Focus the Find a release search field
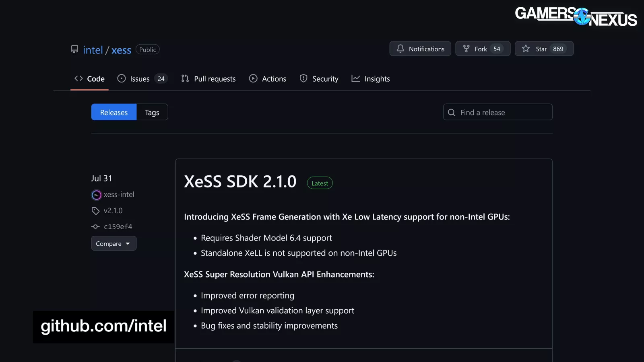Viewport: 644px width, 362px height. point(503,113)
